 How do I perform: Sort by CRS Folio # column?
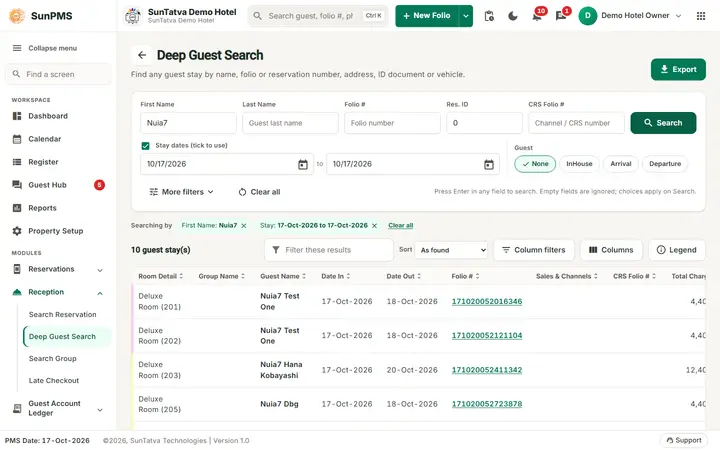click(x=635, y=276)
